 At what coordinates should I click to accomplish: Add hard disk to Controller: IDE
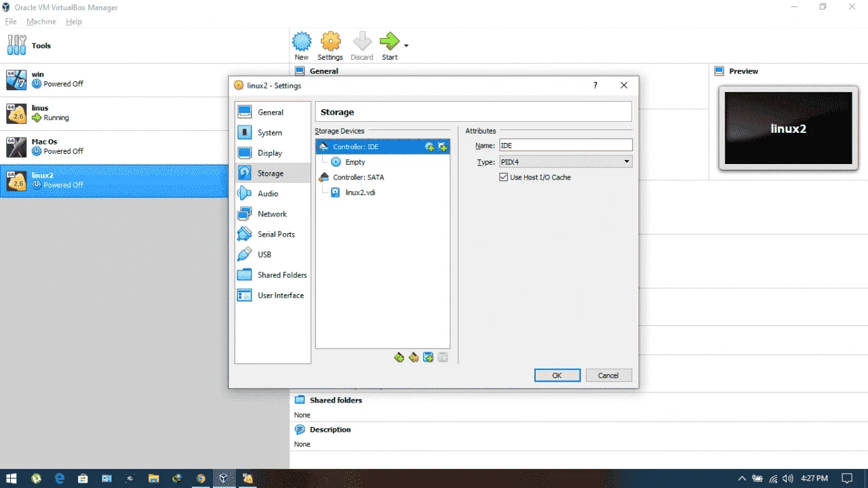click(x=443, y=147)
